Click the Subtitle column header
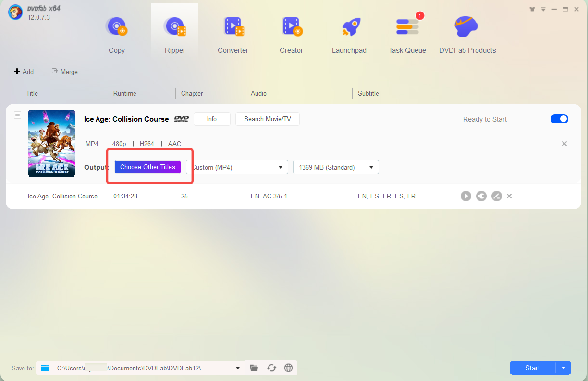 [x=368, y=93]
